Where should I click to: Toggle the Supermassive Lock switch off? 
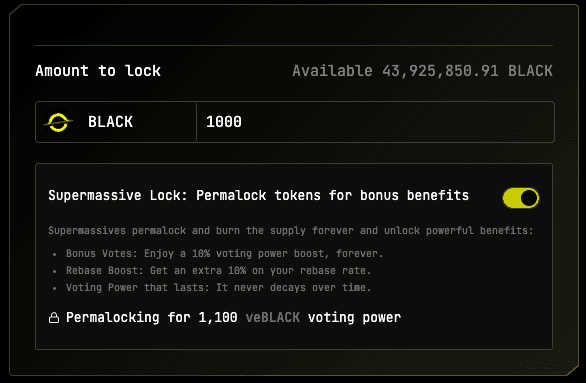click(x=521, y=198)
